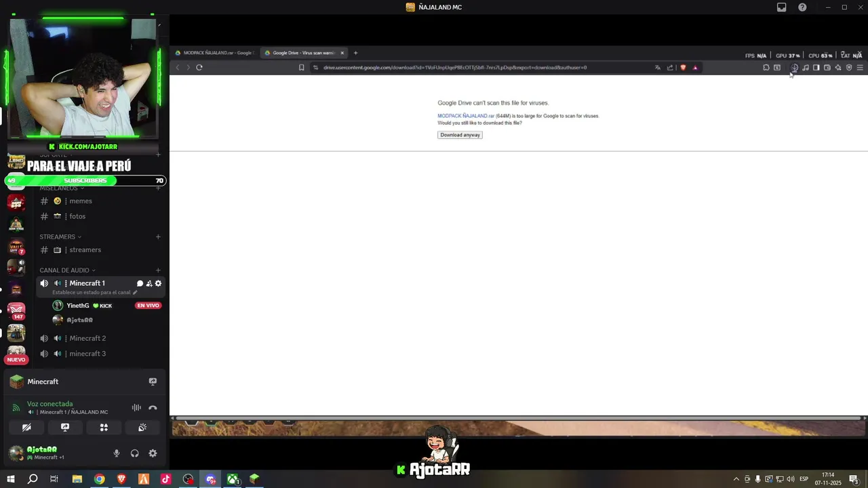Open Discord inbox in title bar
868x488 pixels.
coord(781,7)
